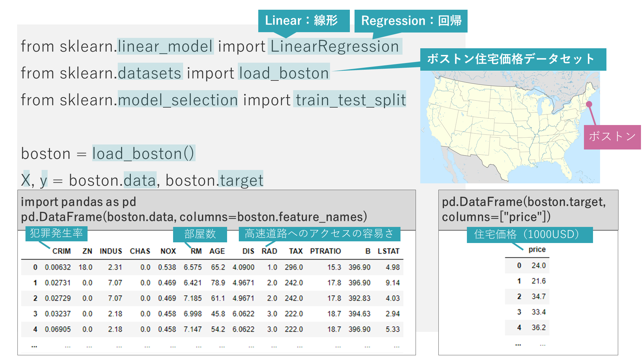This screenshot has width=644, height=362.
Task: Click the RM column header
Action: tap(196, 251)
